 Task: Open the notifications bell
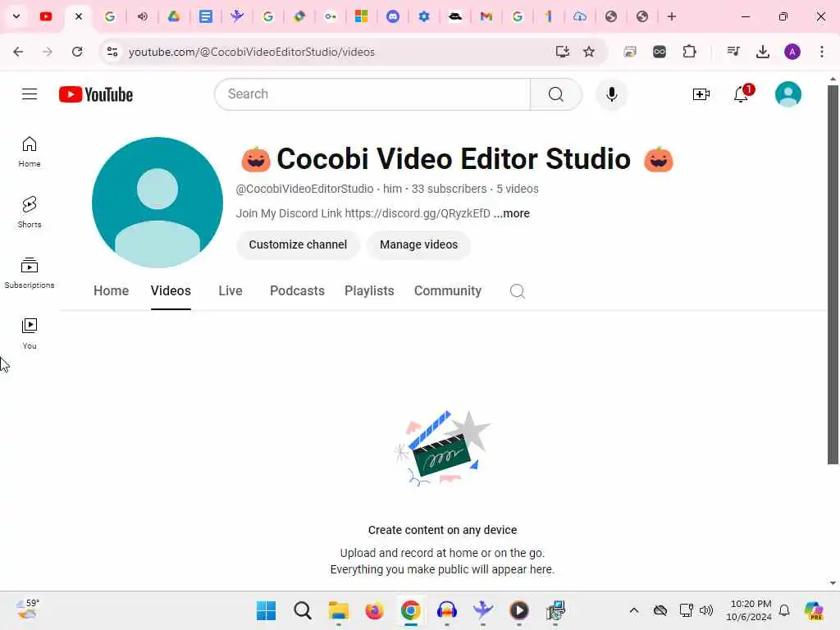tap(741, 94)
